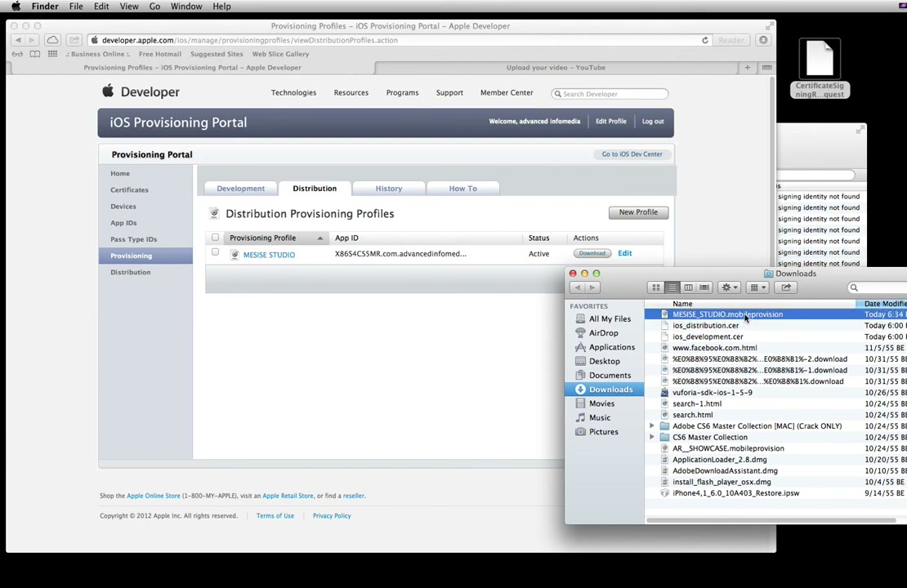This screenshot has height=588, width=907.
Task: Switch Finder to icon view
Action: click(656, 287)
